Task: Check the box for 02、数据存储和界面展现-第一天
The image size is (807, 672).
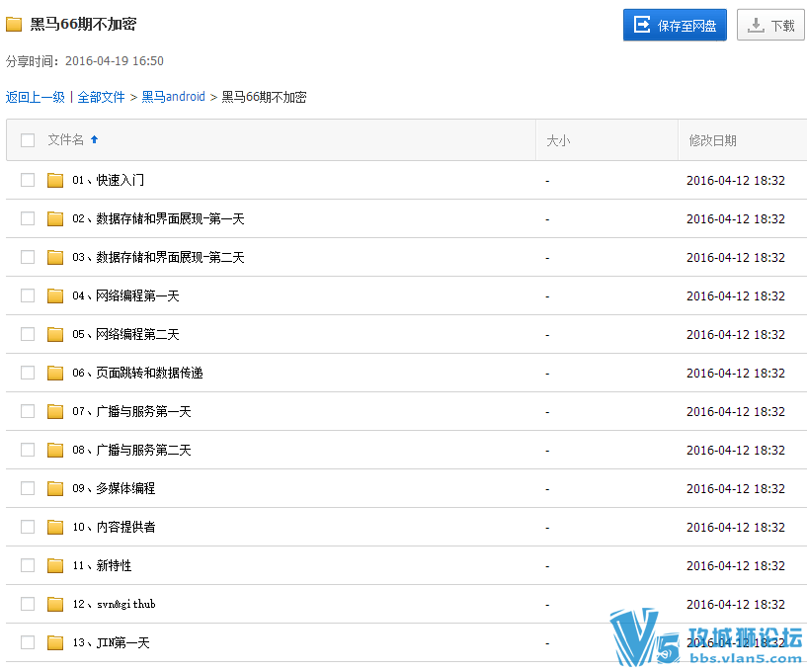Action: click(x=28, y=218)
